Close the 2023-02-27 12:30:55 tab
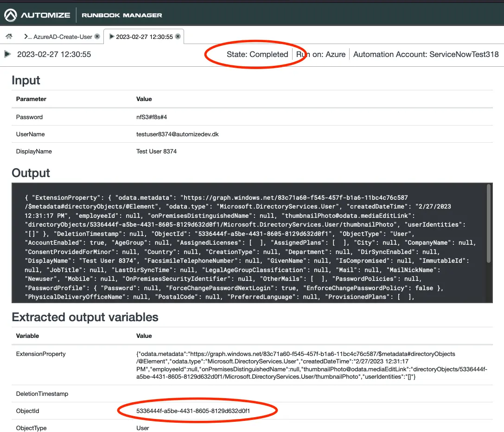Viewport: 504px width, 432px height. pos(178,36)
